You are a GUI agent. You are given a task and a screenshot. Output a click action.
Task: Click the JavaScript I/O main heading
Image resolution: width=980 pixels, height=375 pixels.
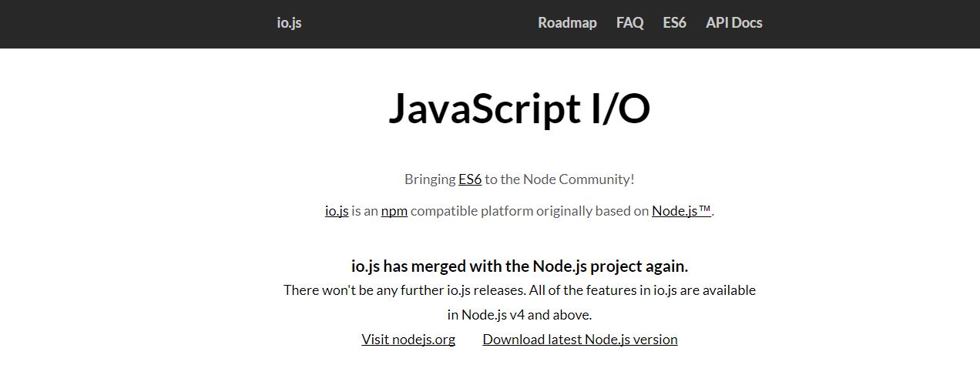tap(519, 109)
